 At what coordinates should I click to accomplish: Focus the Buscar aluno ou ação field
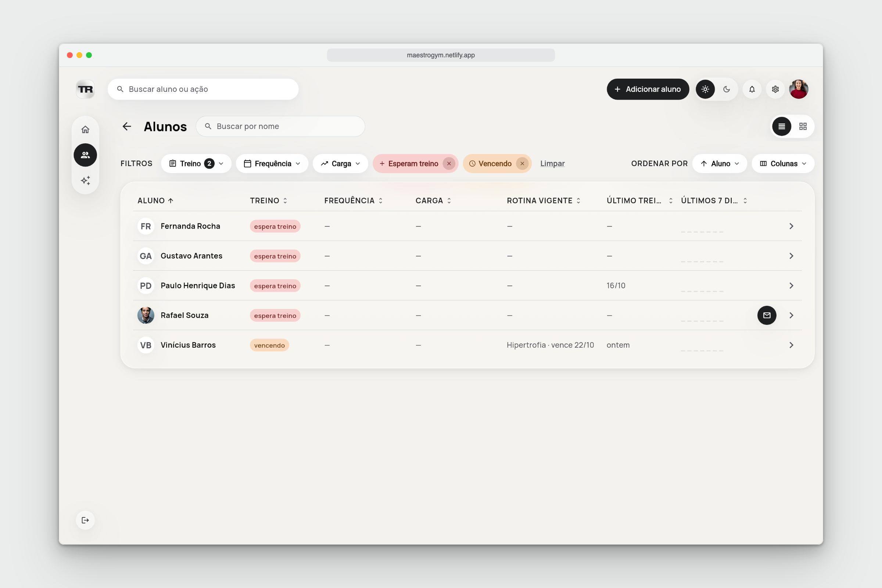pos(203,89)
